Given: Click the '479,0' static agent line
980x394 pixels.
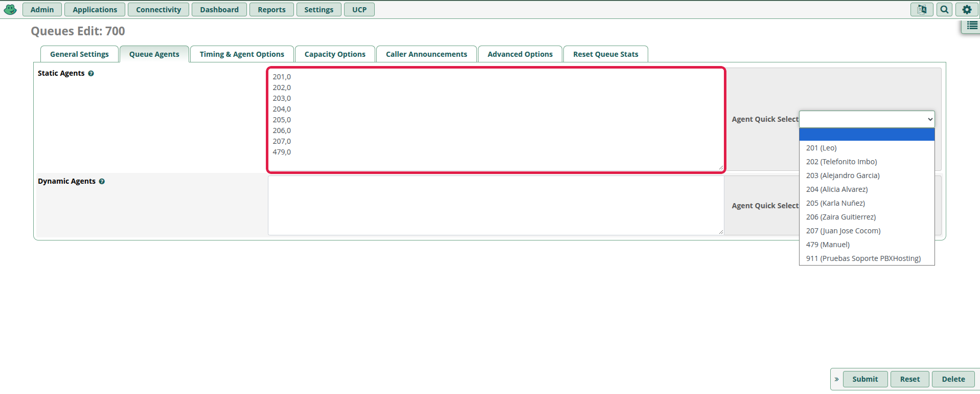Looking at the screenshot, I should 282,152.
